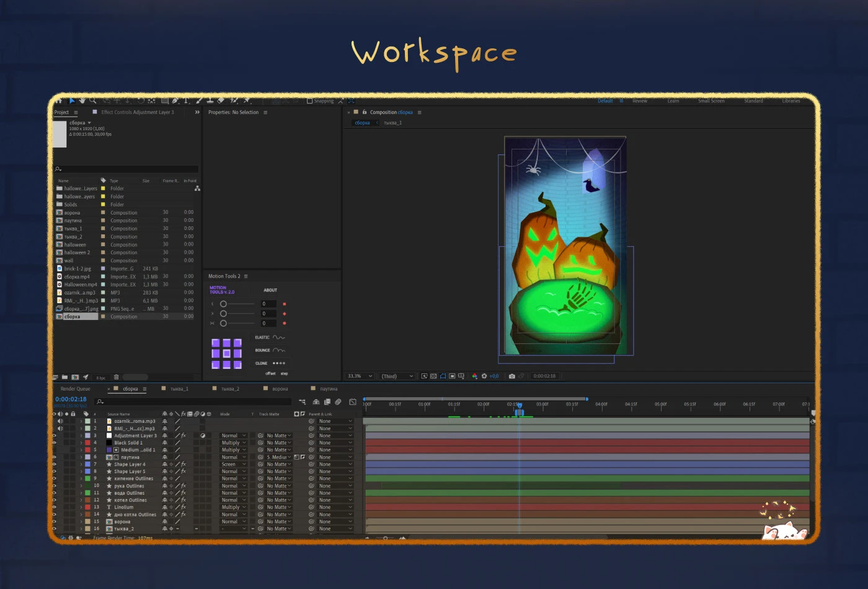Image resolution: width=868 pixels, height=589 pixels.
Task: Switch to the тыква_1 timeline tab
Action: pyautogui.click(x=179, y=389)
